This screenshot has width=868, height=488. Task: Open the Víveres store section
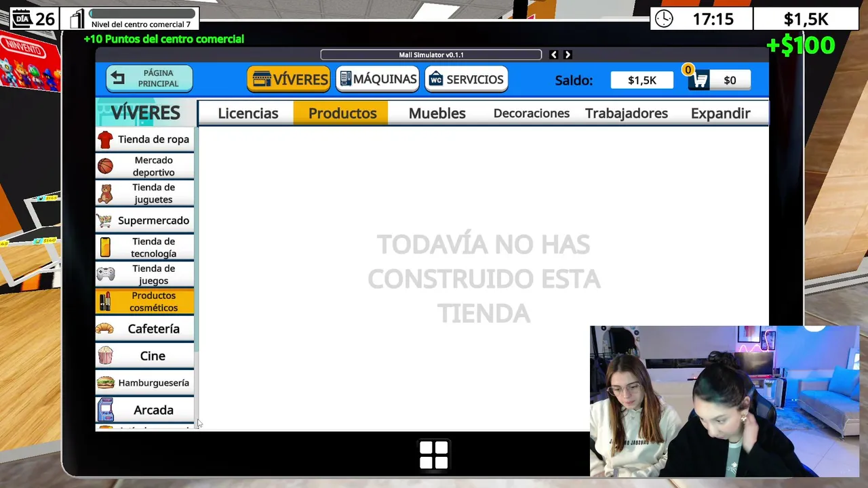coord(289,79)
